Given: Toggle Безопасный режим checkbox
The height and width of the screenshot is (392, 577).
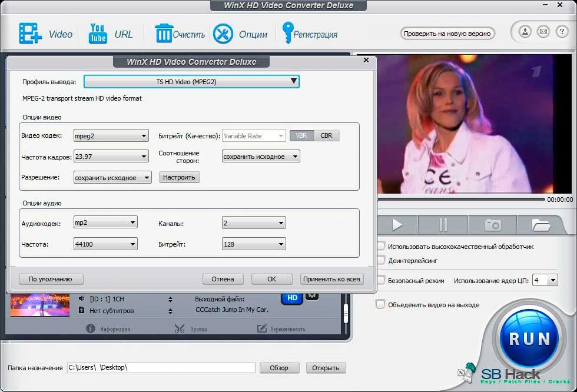Looking at the screenshot, I should [381, 280].
